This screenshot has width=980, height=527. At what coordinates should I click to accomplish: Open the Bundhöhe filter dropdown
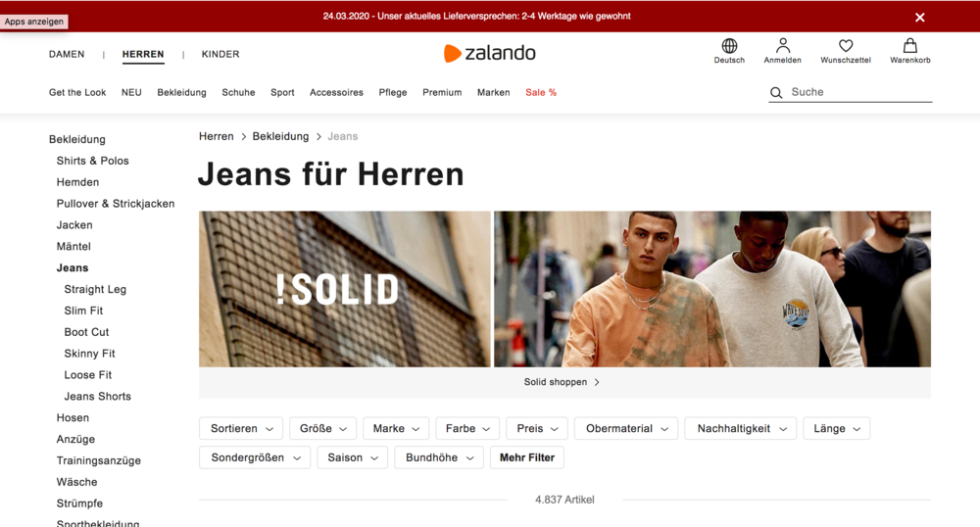pos(439,457)
